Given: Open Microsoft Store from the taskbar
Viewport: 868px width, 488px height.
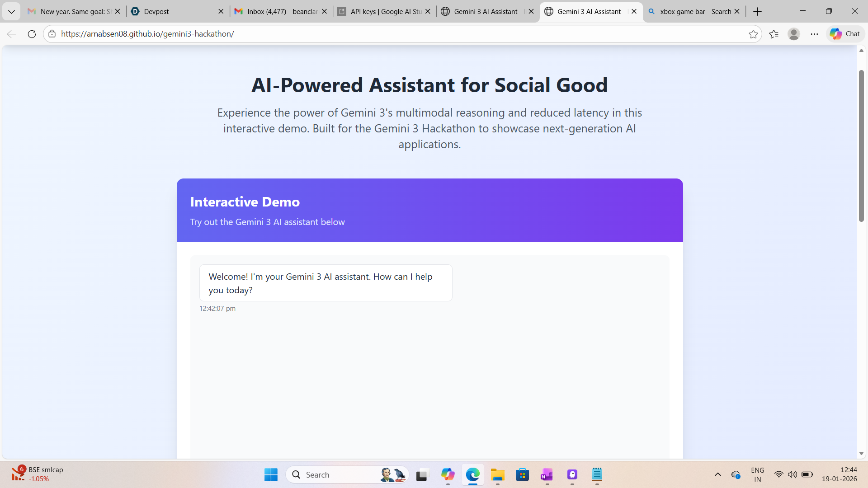Looking at the screenshot, I should (x=522, y=475).
